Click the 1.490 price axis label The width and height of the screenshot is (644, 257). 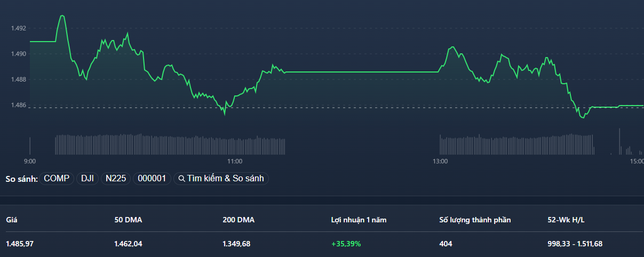coord(19,54)
